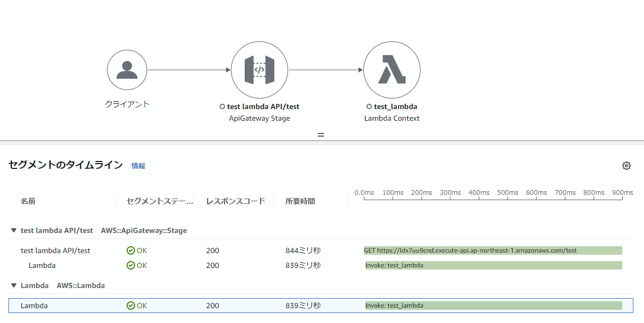Click the セグメントのタイムライン heading
Screen dimensions: 644x323
66,165
